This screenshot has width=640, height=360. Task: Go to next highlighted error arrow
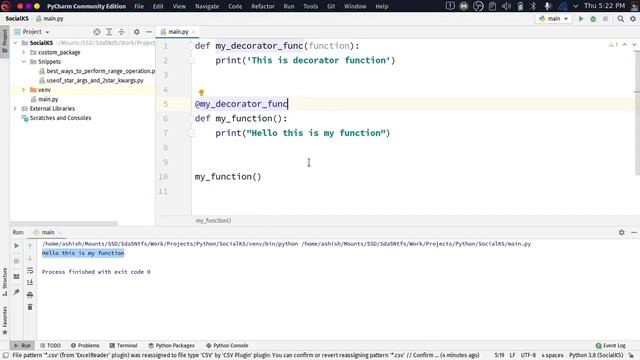[634, 44]
